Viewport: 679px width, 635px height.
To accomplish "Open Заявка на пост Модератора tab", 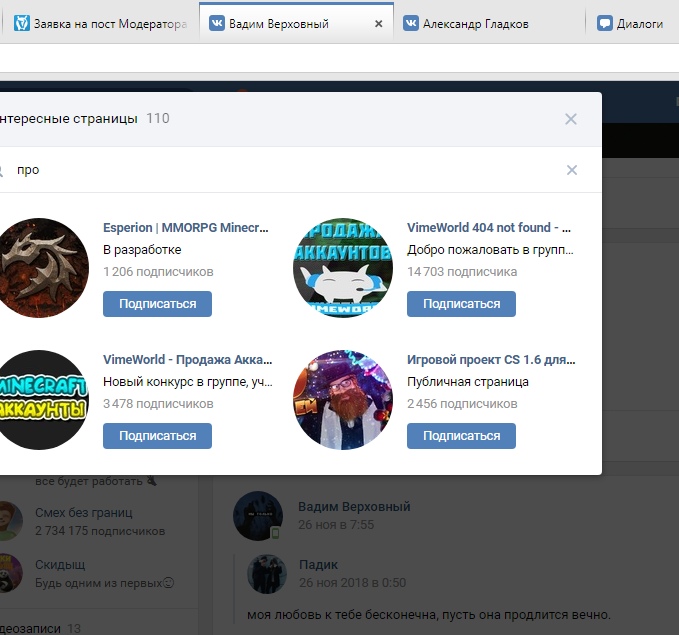I will pyautogui.click(x=108, y=23).
